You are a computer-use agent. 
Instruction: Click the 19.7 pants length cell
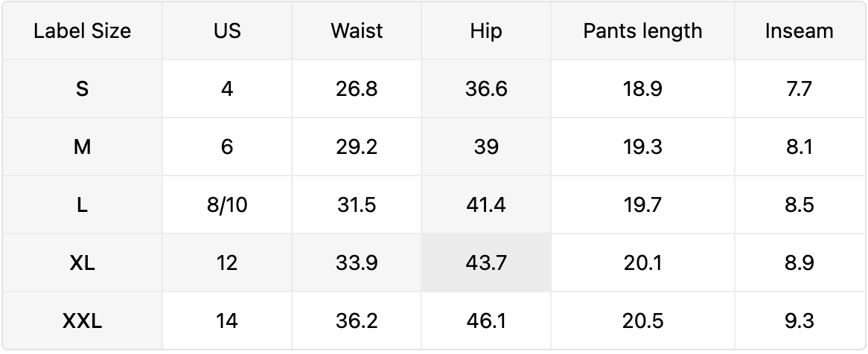coord(642,205)
